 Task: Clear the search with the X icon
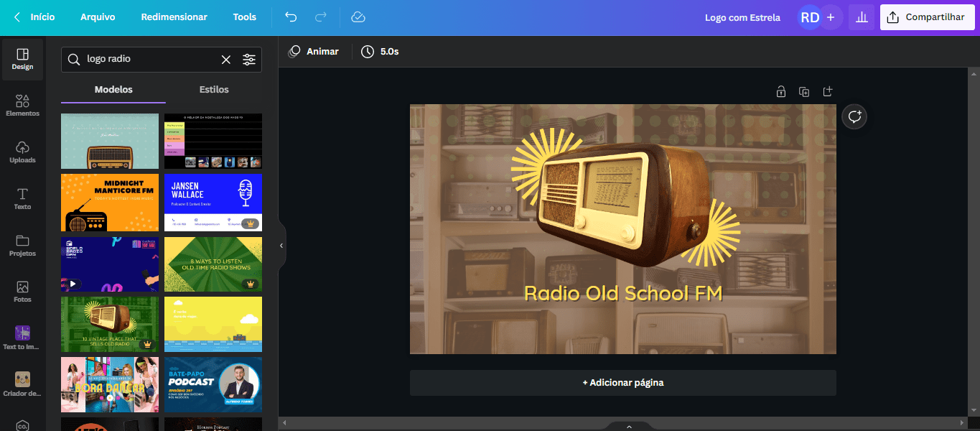[x=225, y=59]
